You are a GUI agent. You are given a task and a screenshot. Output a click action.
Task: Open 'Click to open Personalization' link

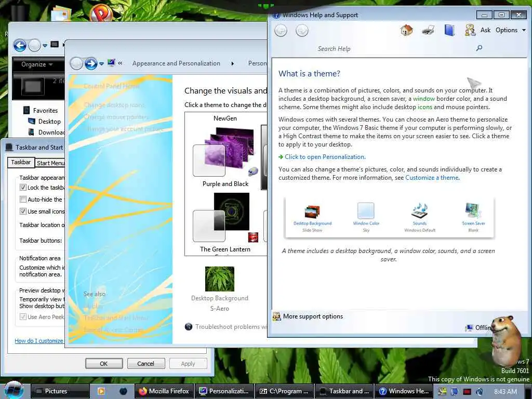point(325,157)
